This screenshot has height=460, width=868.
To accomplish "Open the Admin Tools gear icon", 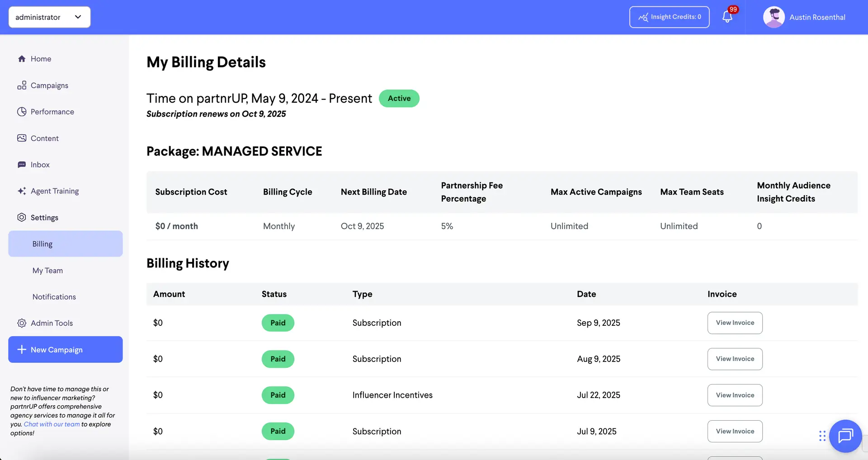I will (x=22, y=323).
